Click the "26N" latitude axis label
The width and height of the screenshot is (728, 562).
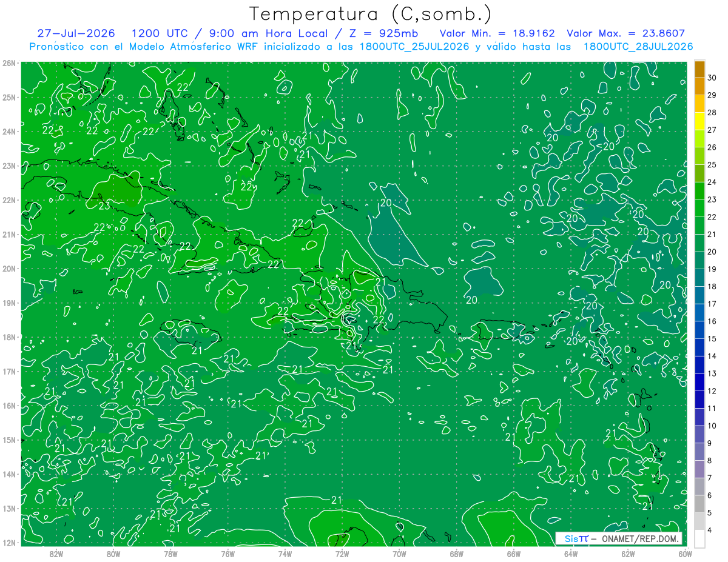tap(8, 63)
